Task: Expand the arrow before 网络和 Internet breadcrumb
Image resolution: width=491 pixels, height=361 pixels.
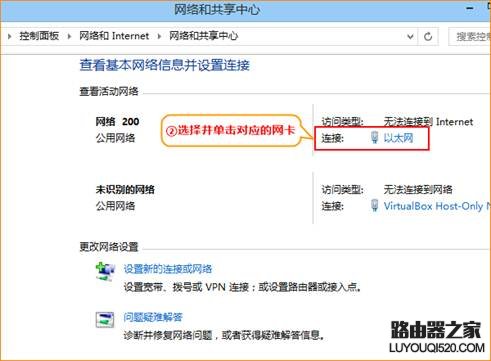Action: point(69,36)
